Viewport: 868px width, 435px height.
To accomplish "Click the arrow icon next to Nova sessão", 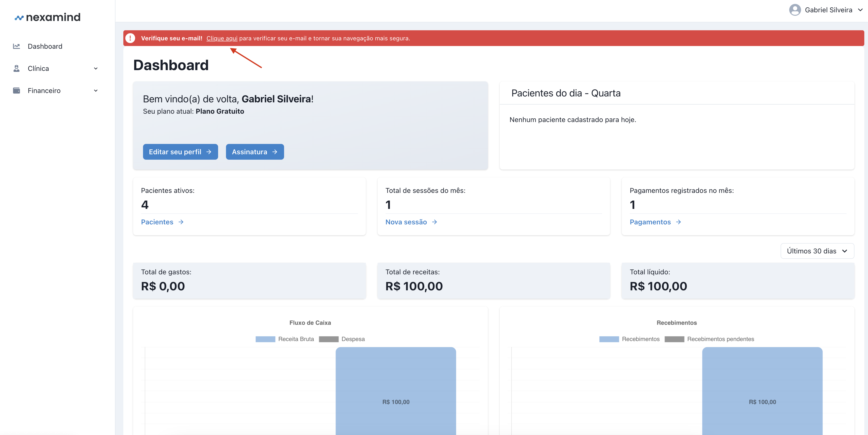I will point(434,222).
